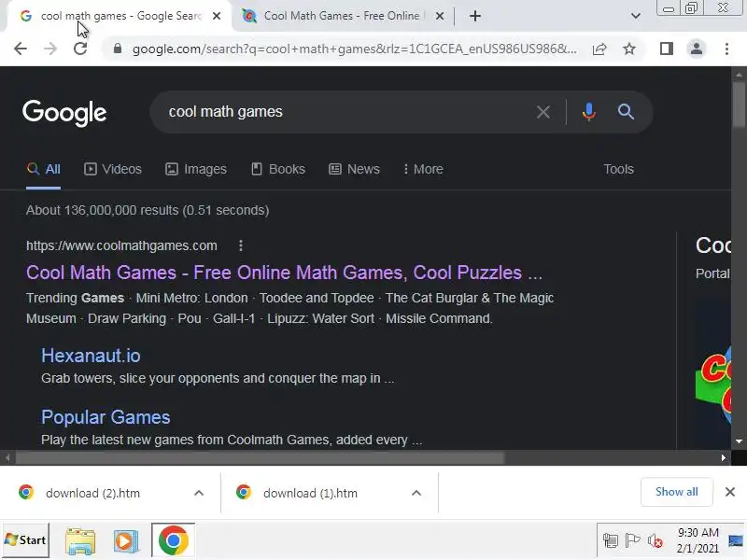Click the Show desktop icon in the tray
747x560 pixels.
click(x=736, y=540)
